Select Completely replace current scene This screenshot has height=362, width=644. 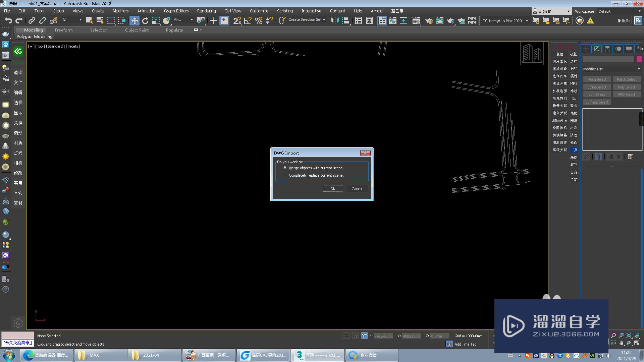click(285, 175)
